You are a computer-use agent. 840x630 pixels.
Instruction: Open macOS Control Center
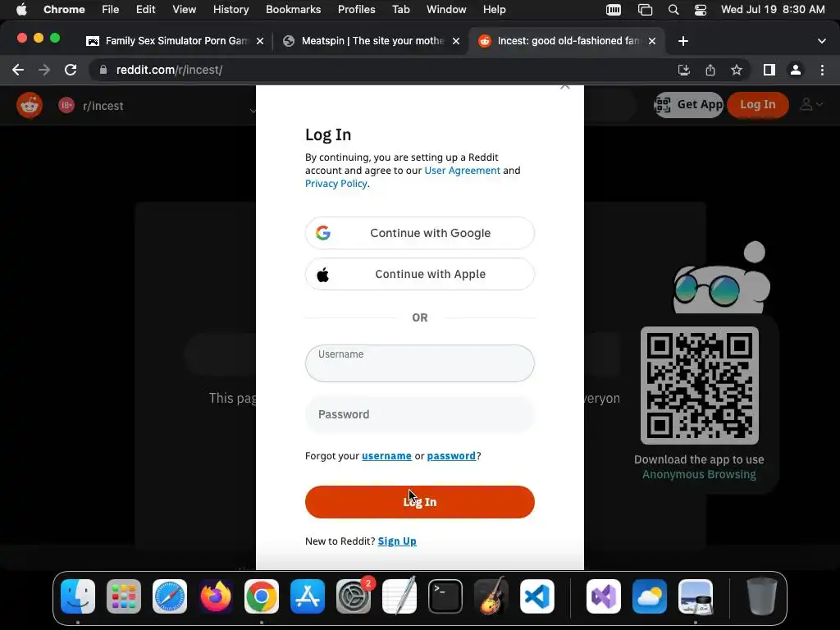click(x=701, y=10)
